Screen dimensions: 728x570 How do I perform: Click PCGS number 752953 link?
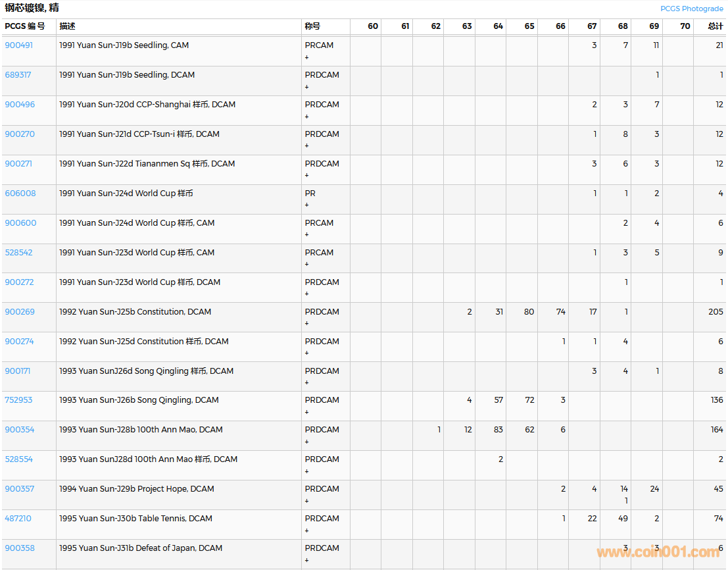[x=18, y=400]
